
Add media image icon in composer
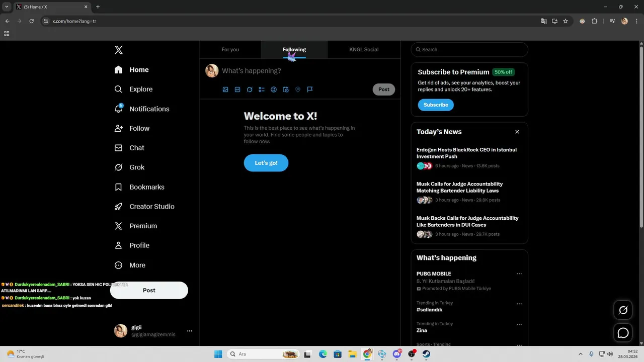(x=225, y=89)
